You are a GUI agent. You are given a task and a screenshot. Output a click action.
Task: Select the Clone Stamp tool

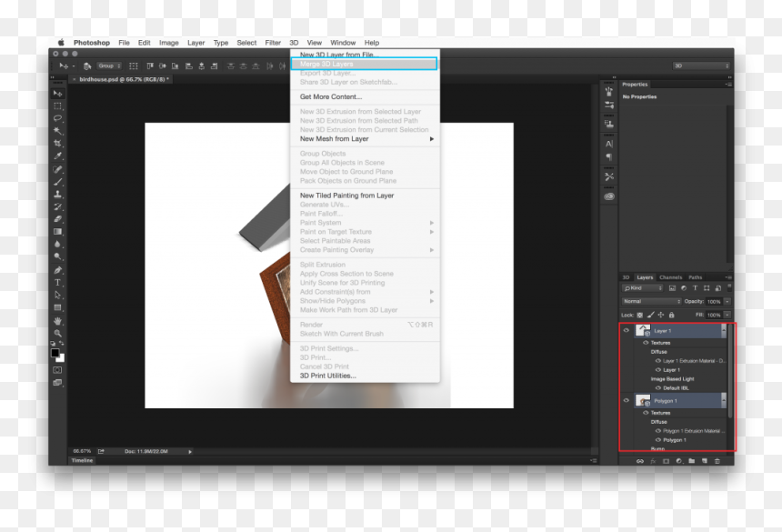(58, 194)
